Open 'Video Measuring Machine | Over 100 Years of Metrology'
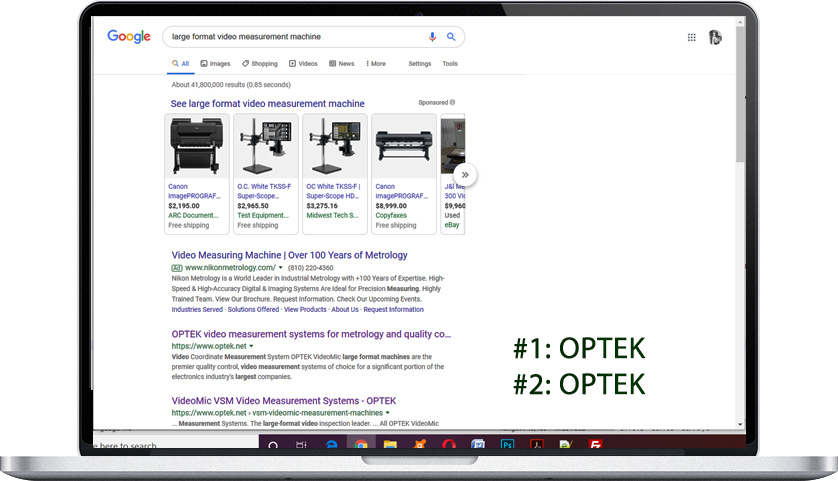Viewport: 838px width, 481px height. pos(289,255)
